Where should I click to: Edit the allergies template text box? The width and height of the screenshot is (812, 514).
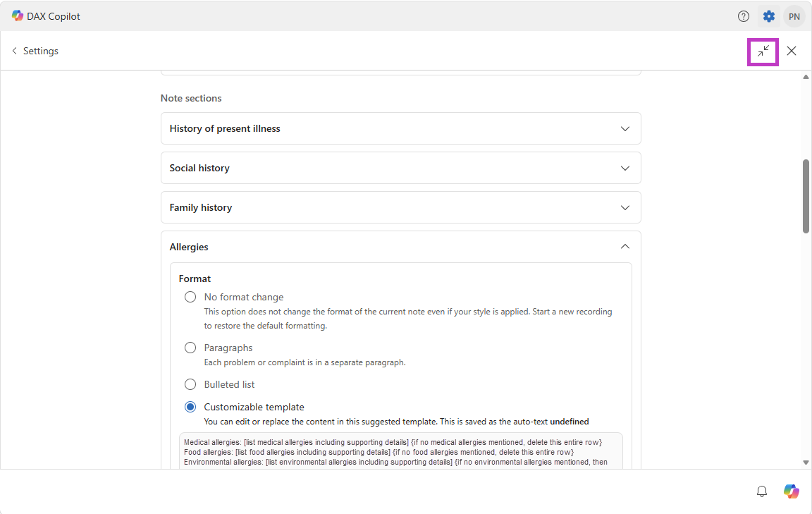[401, 452]
